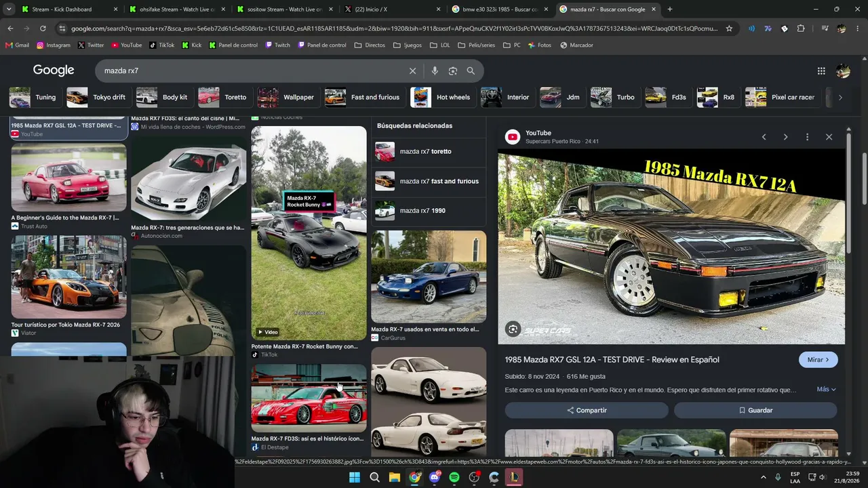This screenshot has width=868, height=488.
Task: Open the Windows Start menu
Action: click(355, 477)
